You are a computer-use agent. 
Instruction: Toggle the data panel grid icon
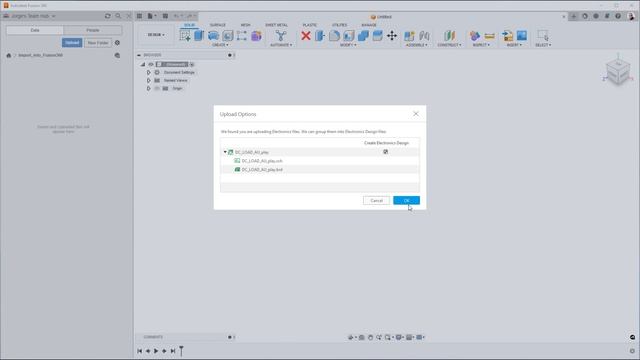point(140,16)
